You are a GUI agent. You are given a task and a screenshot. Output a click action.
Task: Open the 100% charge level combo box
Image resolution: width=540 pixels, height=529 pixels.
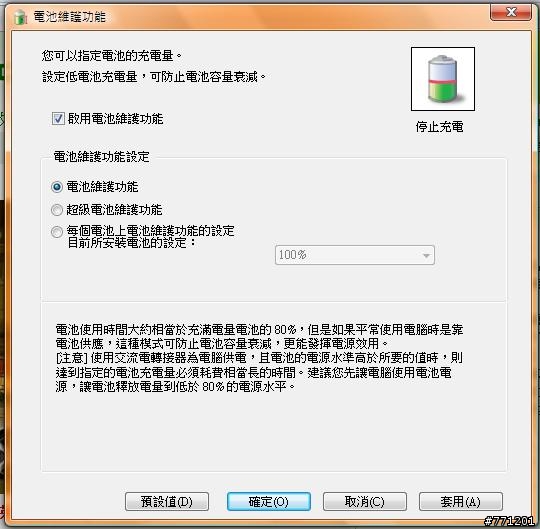tap(355, 255)
